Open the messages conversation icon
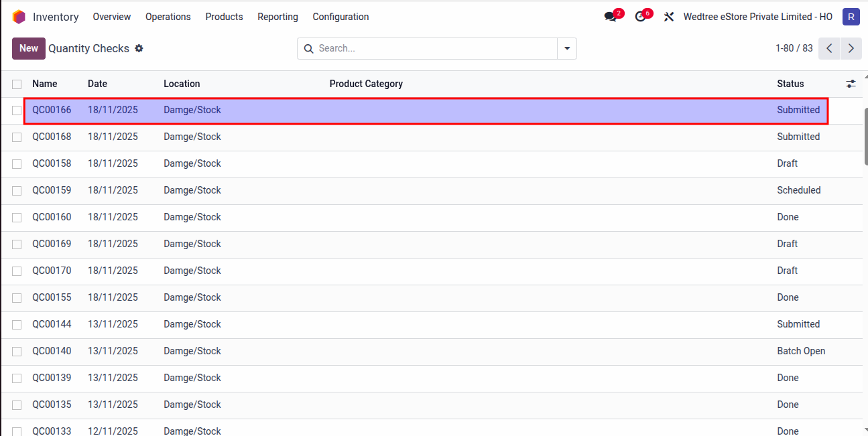 point(611,17)
